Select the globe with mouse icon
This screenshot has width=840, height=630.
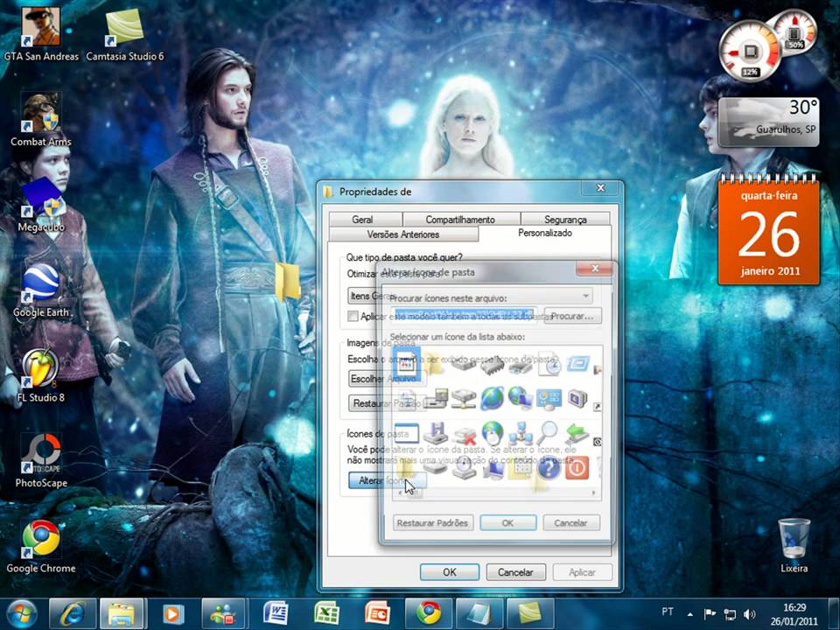pos(493,433)
